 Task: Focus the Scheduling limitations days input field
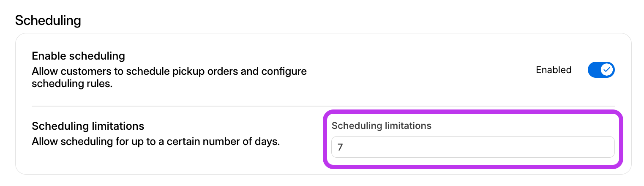(472, 147)
